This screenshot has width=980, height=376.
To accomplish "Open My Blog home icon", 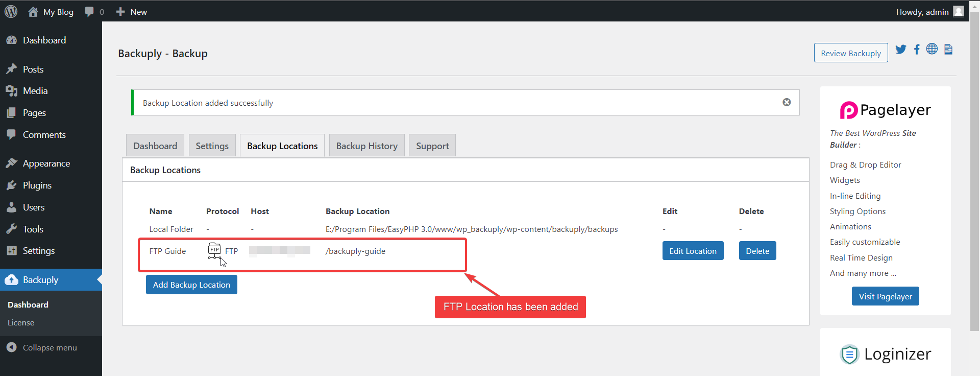I will pyautogui.click(x=33, y=12).
